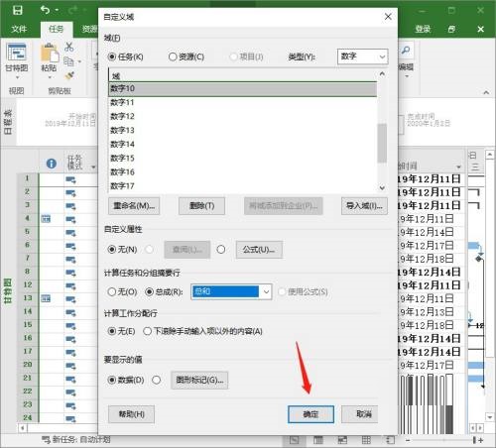Open the task mode column filter arrow
Image resolution: width=496 pixels, height=448 pixels.
[x=93, y=168]
